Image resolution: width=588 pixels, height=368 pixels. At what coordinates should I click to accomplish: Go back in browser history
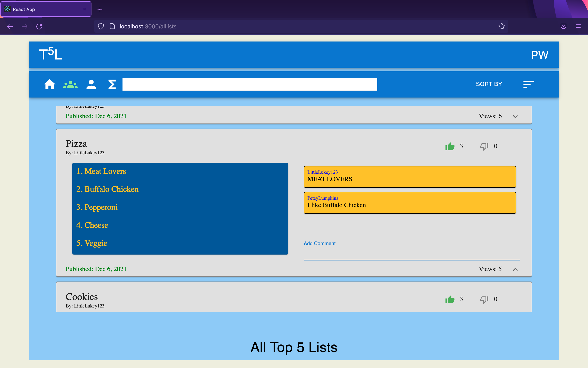[10, 26]
